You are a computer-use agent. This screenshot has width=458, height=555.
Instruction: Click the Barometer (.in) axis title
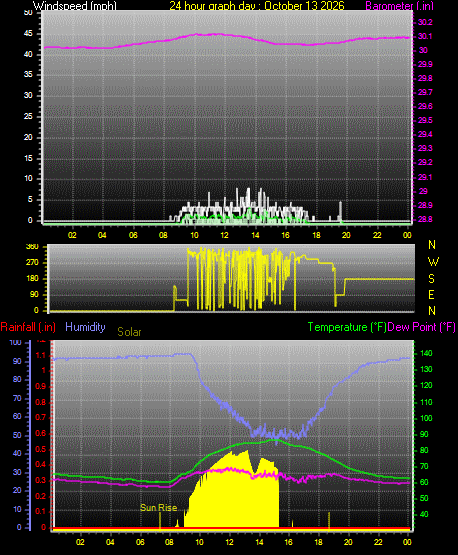click(399, 6)
